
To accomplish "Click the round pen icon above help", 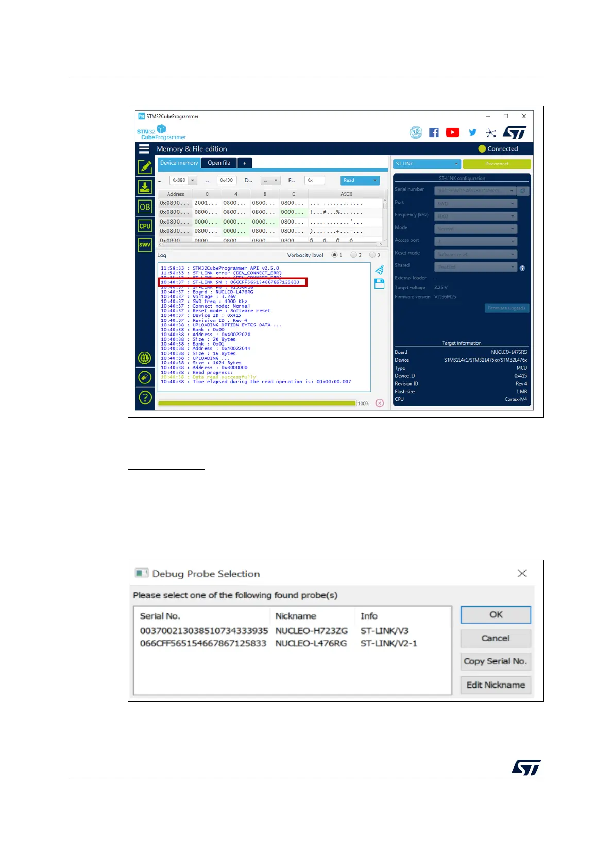I will 145,377.
